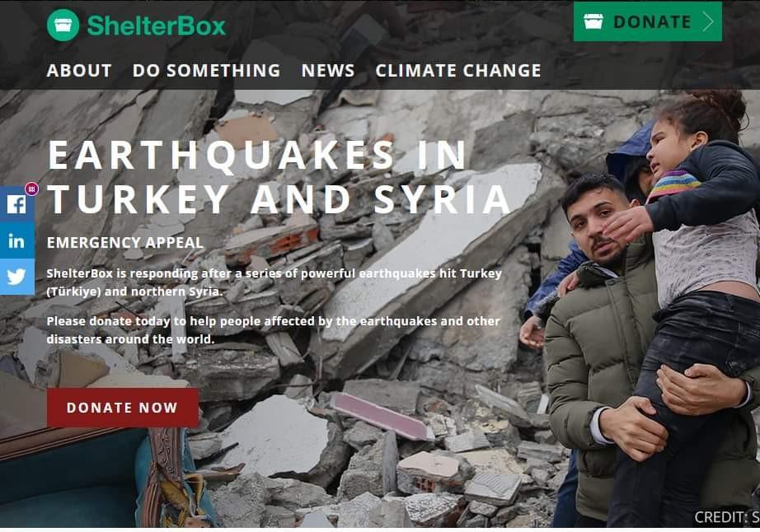Click the EMERGENCY APPEAL subheading
Screen dimensions: 760x532
click(x=125, y=242)
